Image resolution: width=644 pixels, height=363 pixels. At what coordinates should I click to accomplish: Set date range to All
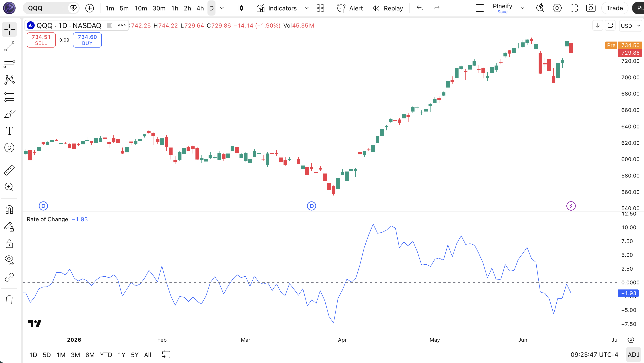[147, 355]
